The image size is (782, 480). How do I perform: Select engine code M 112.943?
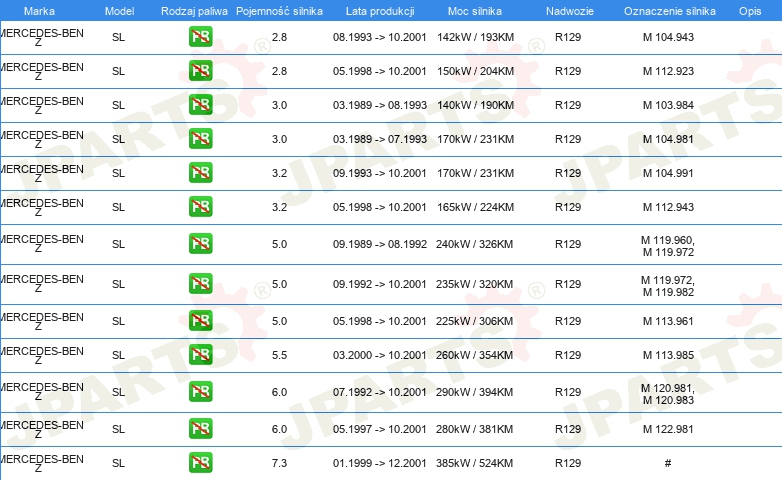coord(668,207)
